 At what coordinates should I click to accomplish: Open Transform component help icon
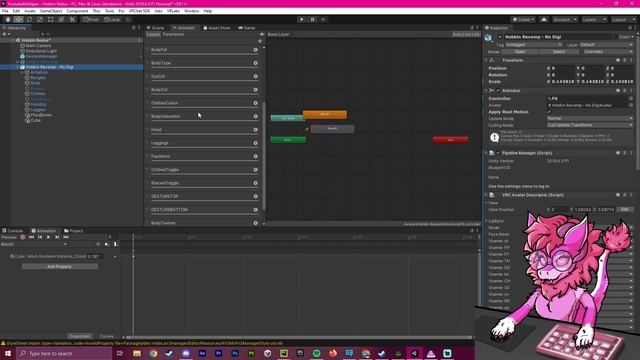pos(618,60)
